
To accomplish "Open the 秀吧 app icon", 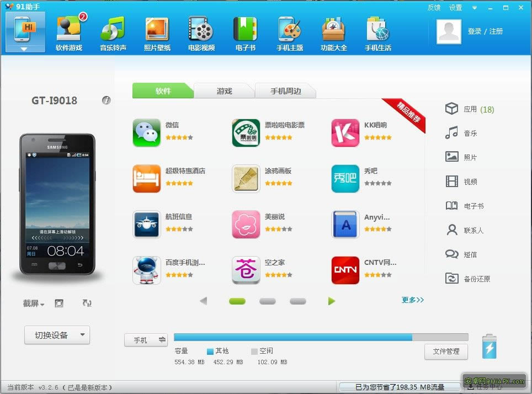I will (x=345, y=178).
